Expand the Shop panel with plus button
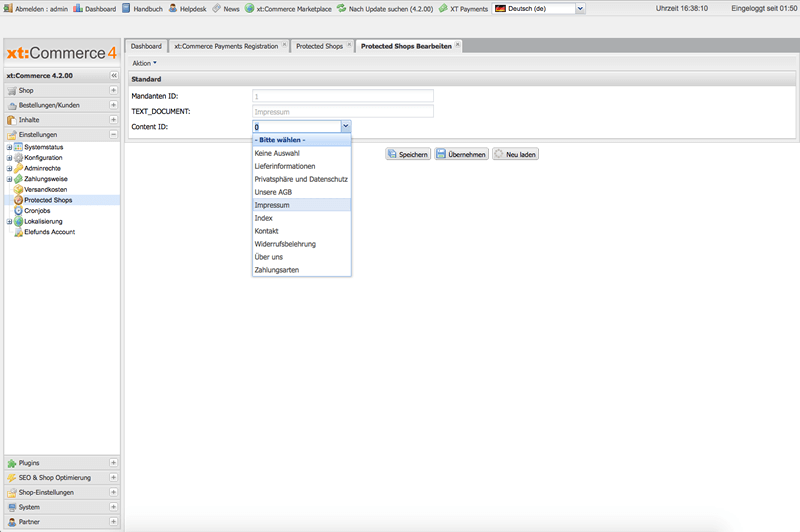Image resolution: width=800 pixels, height=532 pixels. click(x=113, y=90)
